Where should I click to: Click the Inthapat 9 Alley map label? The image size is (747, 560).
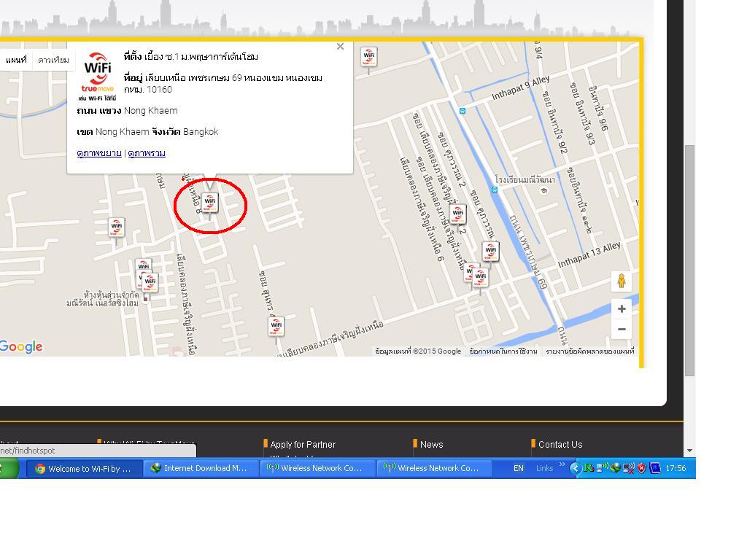tap(521, 88)
